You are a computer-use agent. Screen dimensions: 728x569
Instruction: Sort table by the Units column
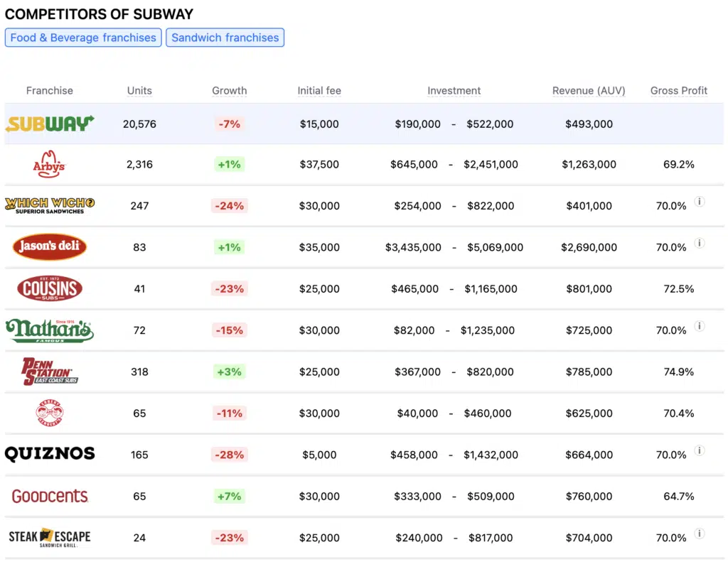tap(139, 90)
